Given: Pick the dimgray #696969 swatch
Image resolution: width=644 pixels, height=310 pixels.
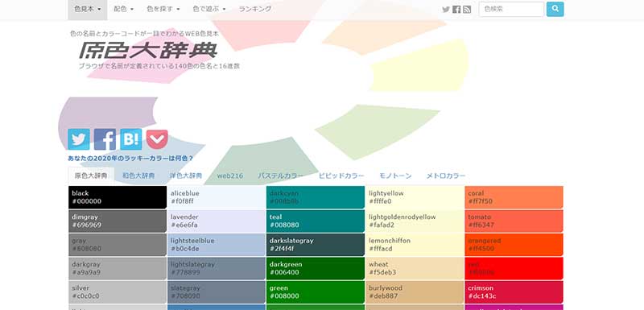Looking at the screenshot, I should tap(118, 221).
